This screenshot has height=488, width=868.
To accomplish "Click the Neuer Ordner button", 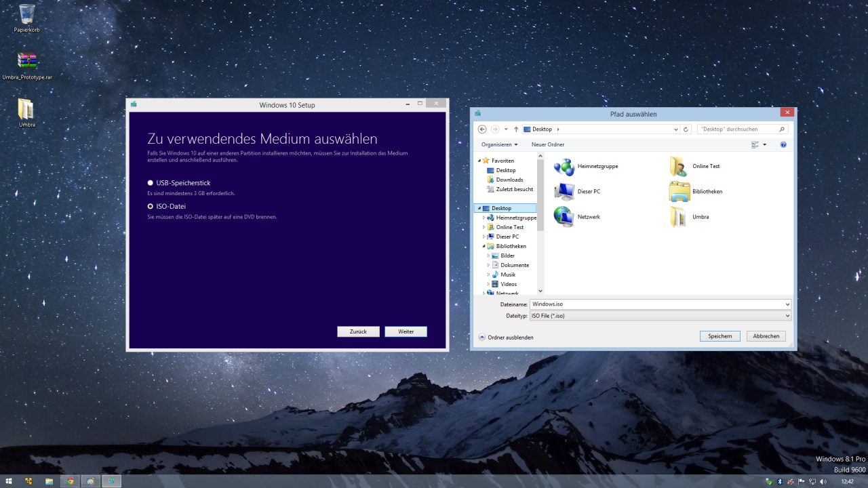I will coord(548,144).
